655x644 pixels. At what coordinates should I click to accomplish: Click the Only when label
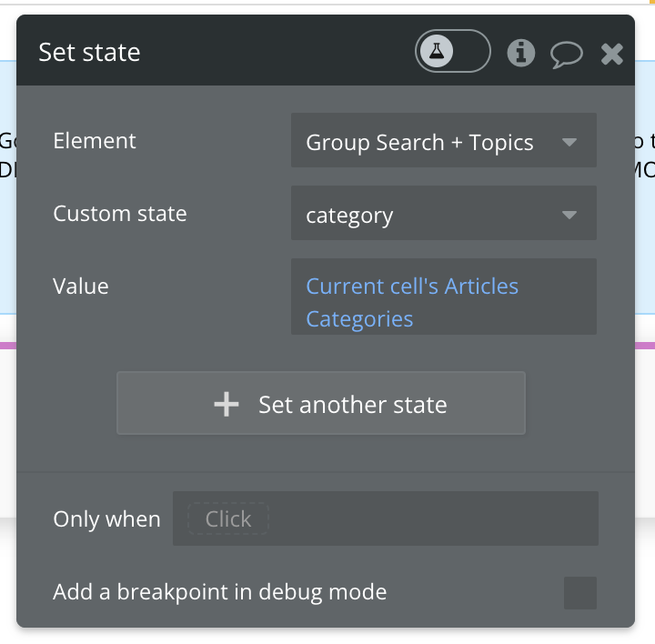coord(106,519)
